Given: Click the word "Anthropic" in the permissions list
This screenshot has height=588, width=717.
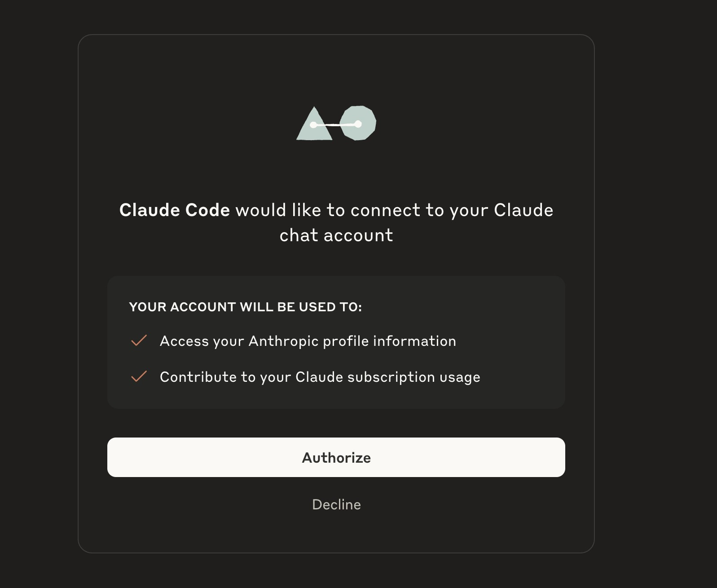Looking at the screenshot, I should (283, 341).
